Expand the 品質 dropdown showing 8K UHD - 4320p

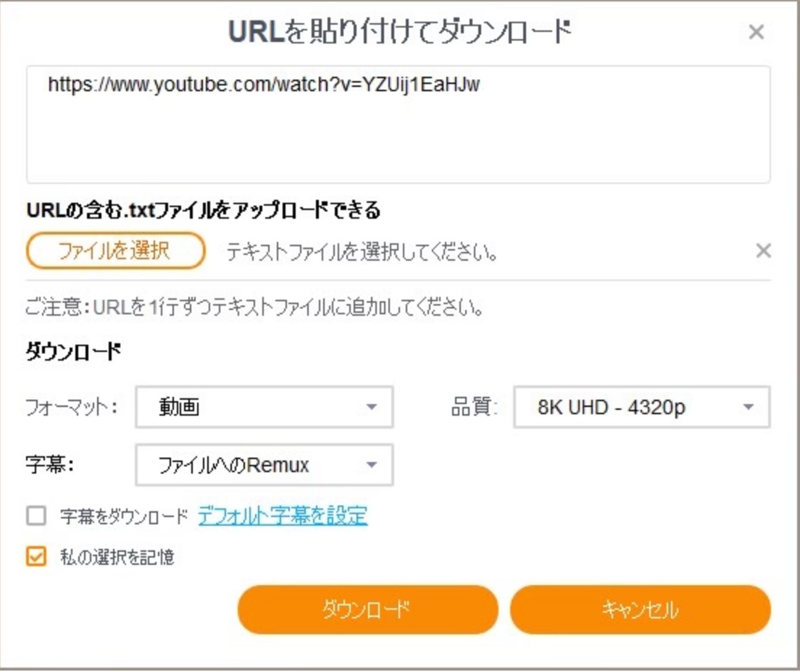[x=642, y=407]
